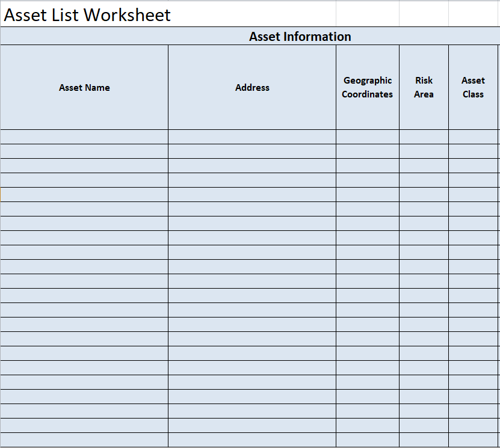500x448 pixels.
Task: Select second empty row's Asset Name cell
Action: pyautogui.click(x=84, y=152)
